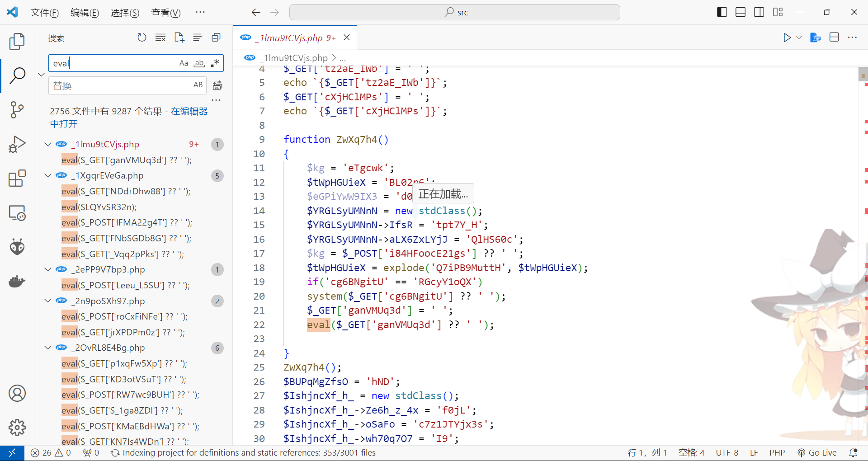Customize layout icon in title bar
Image resolution: width=868 pixels, height=461 pixels.
pyautogui.click(x=778, y=12)
